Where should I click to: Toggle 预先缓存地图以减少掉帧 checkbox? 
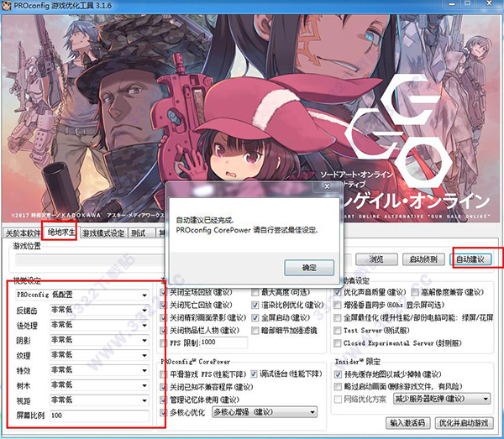pos(338,374)
